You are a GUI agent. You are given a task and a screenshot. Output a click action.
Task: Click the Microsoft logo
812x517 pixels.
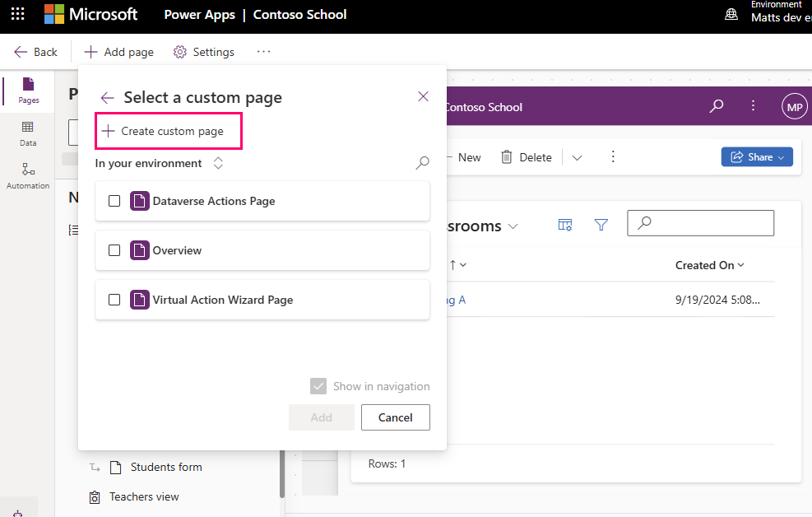tap(90, 14)
